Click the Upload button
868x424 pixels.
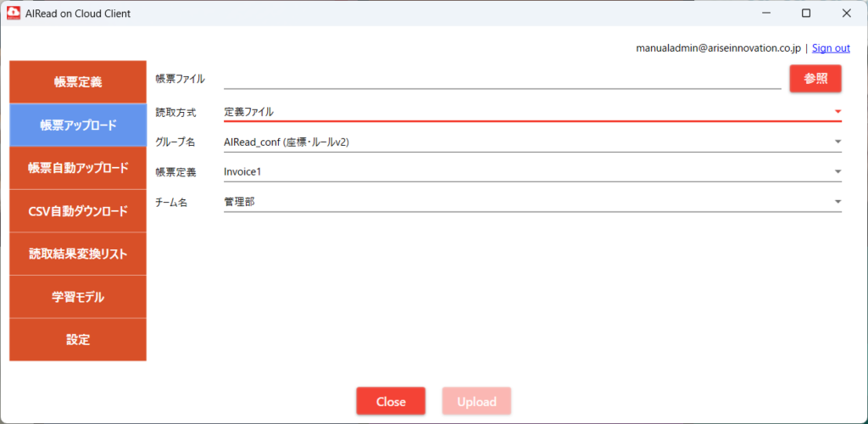pos(476,401)
